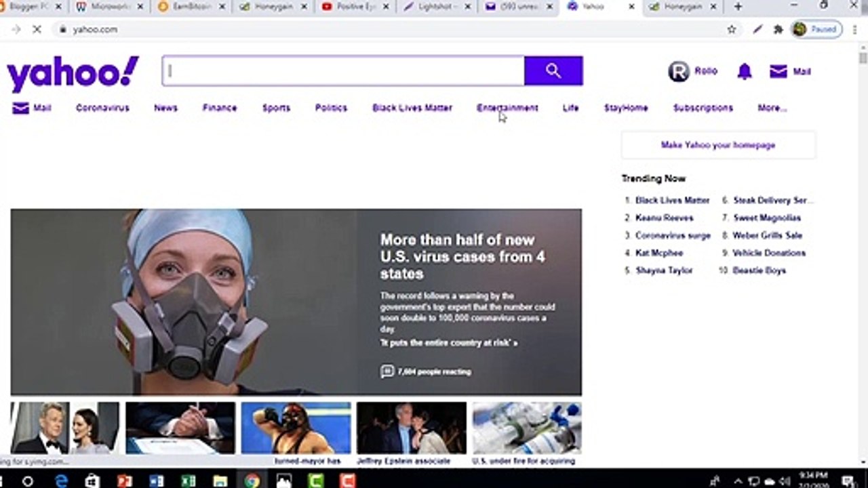Switch to Chrome on the taskbar
This screenshot has height=488, width=868.
pyautogui.click(x=252, y=481)
